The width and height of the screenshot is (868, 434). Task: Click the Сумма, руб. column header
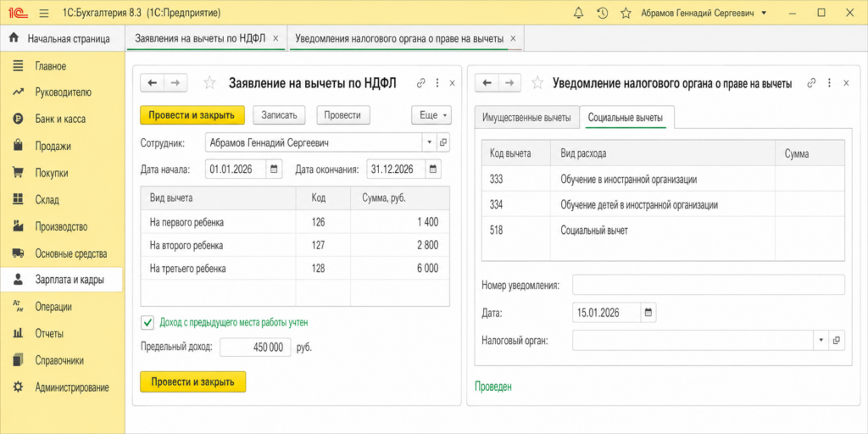click(400, 198)
